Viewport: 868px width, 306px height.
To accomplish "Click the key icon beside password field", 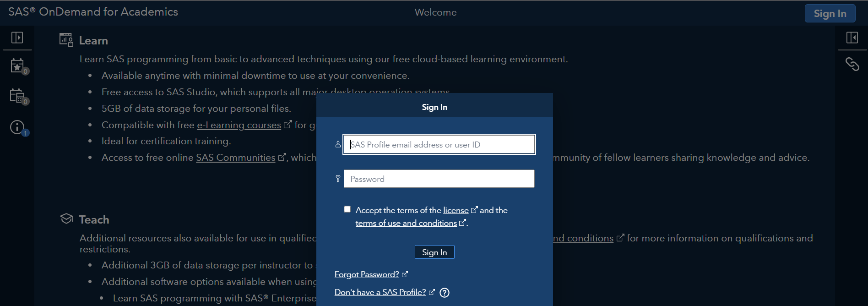I will coord(338,179).
